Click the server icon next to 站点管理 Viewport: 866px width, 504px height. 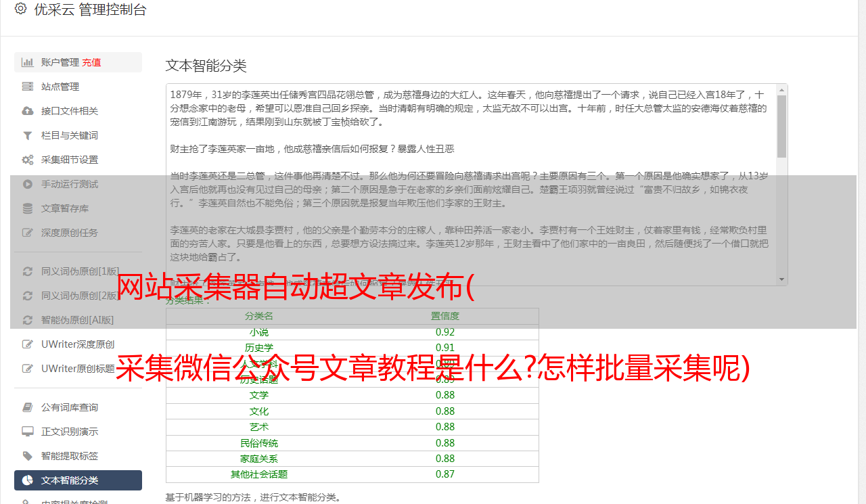(x=28, y=87)
